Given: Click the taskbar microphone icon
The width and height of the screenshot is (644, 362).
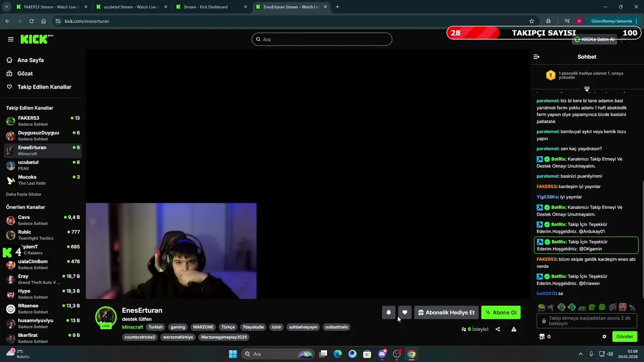Looking at the screenshot, I should coord(591,354).
